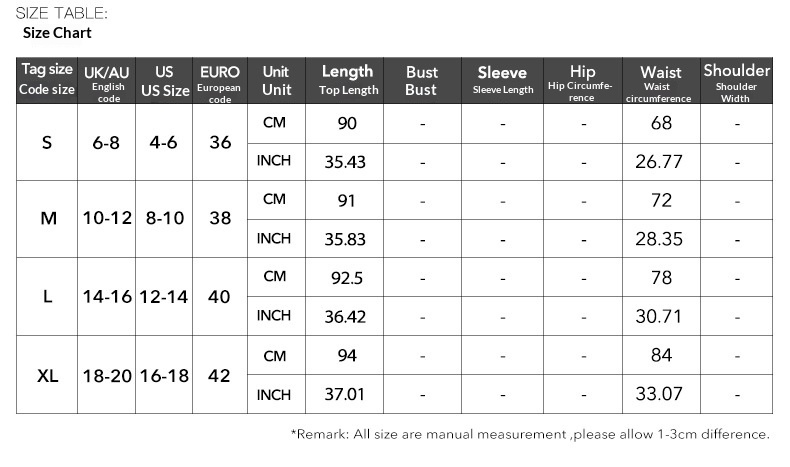
Task: Click the Hip Circumference column header
Action: point(582,80)
